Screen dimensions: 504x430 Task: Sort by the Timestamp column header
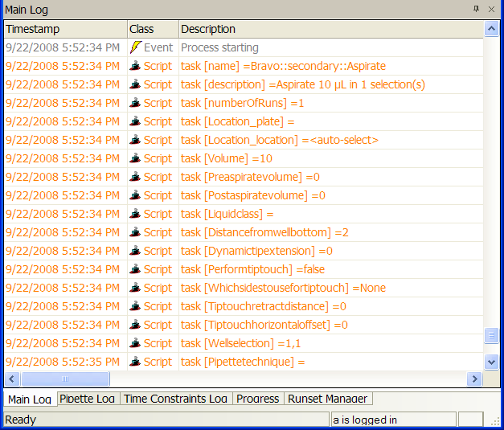64,29
